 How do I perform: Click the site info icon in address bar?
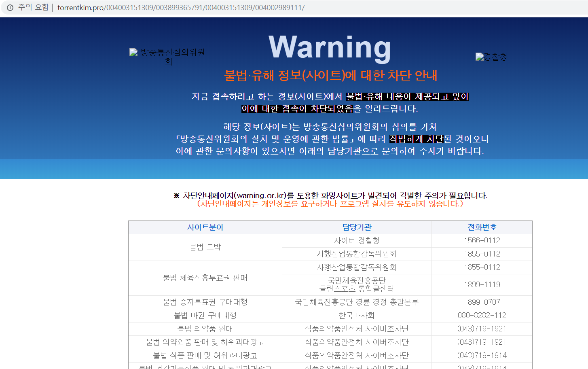[10, 8]
